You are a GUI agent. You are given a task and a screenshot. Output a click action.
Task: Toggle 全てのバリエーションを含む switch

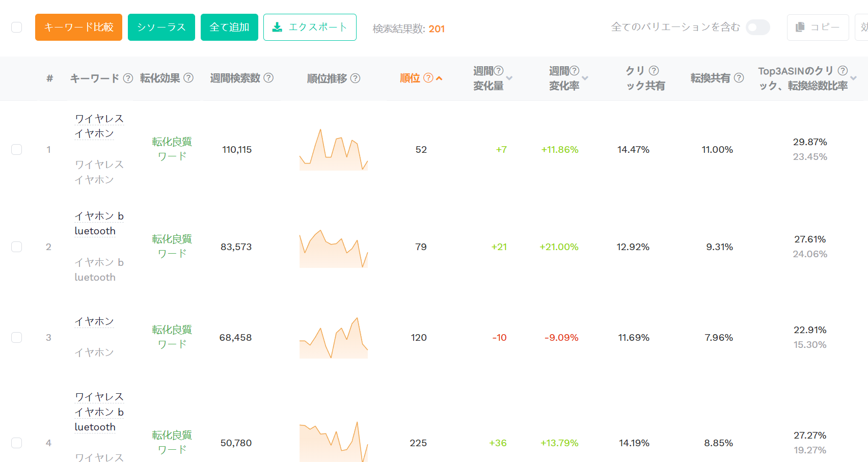(757, 28)
